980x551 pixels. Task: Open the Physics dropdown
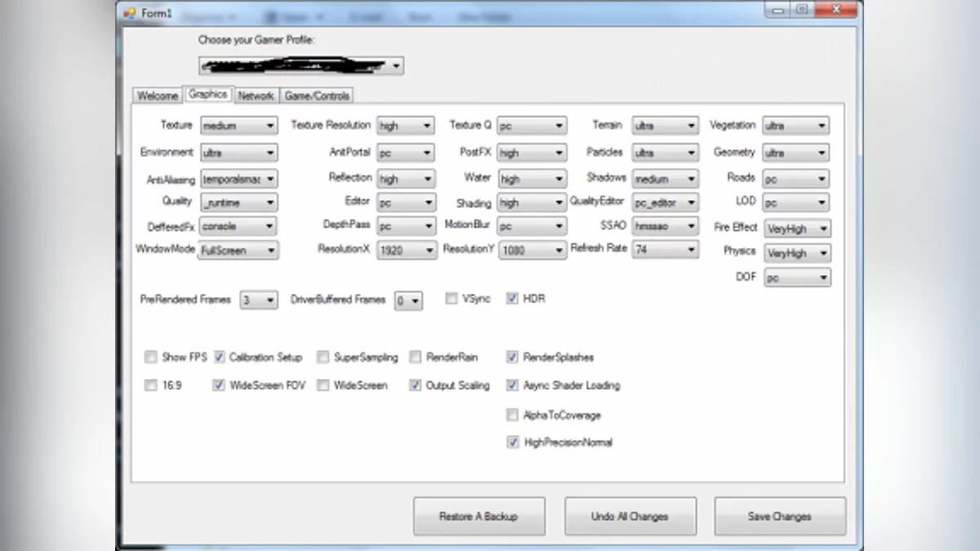point(797,253)
